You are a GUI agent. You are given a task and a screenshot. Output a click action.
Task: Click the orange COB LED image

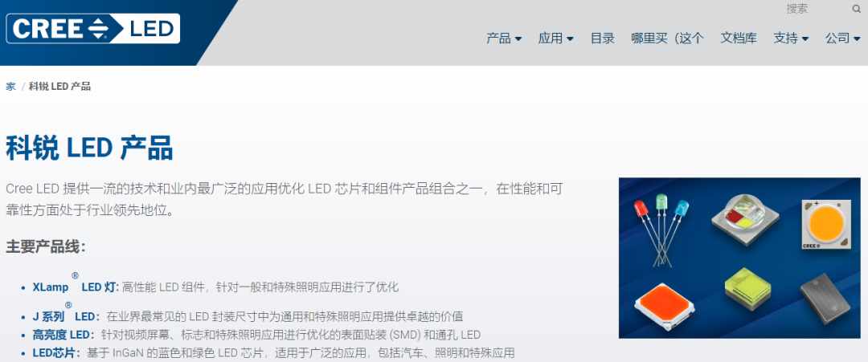coord(826,225)
